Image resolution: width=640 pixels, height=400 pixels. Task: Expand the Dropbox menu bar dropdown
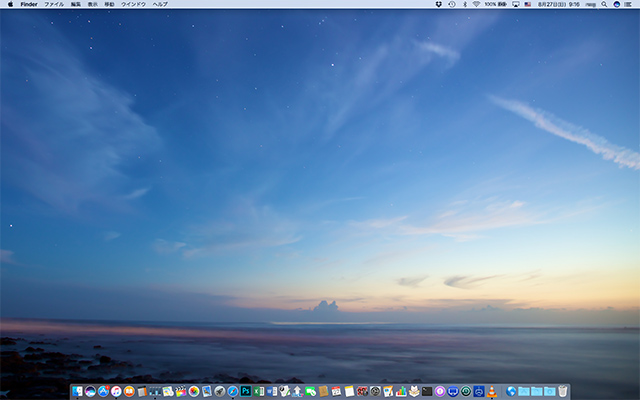(x=439, y=4)
